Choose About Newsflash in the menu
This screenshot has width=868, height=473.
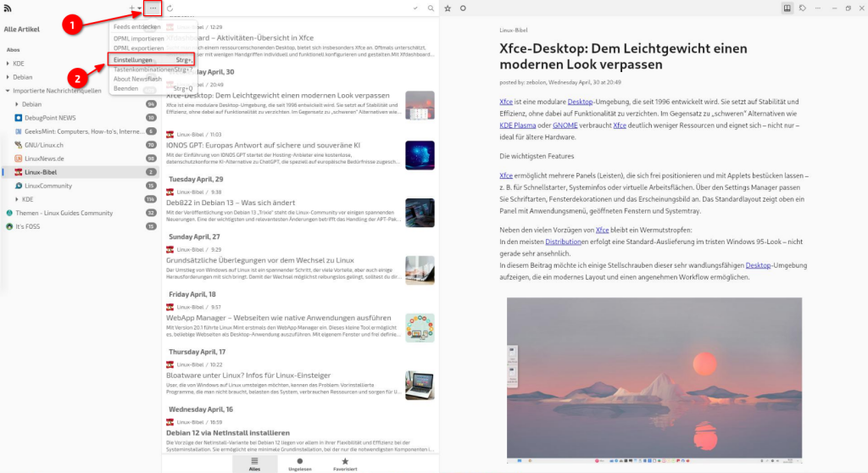tap(137, 79)
